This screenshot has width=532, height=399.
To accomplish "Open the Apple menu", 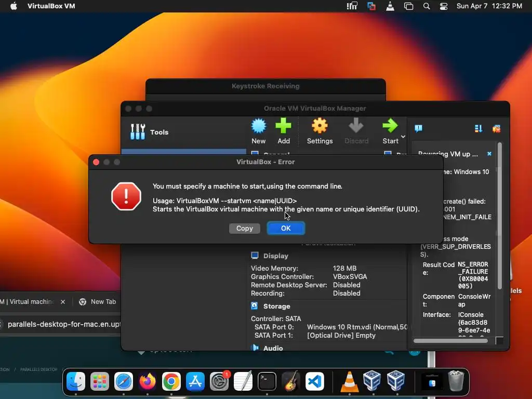I will (x=14, y=6).
